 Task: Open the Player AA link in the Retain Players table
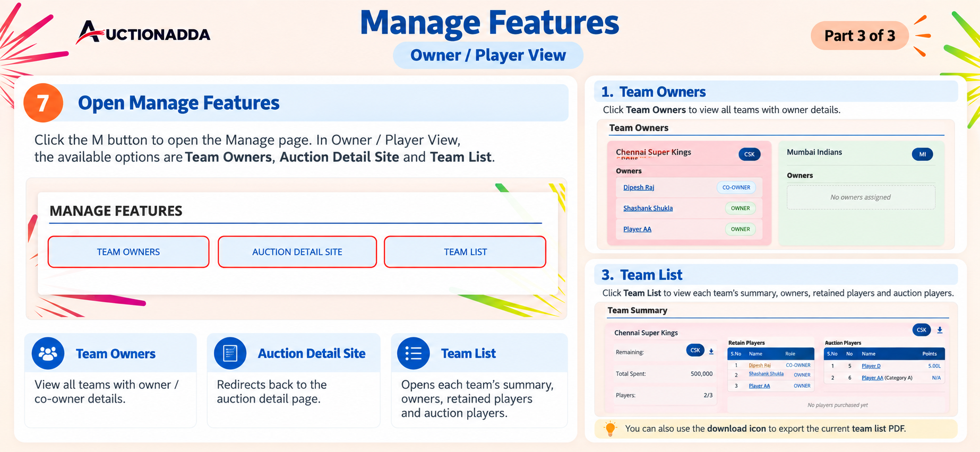pos(759,386)
